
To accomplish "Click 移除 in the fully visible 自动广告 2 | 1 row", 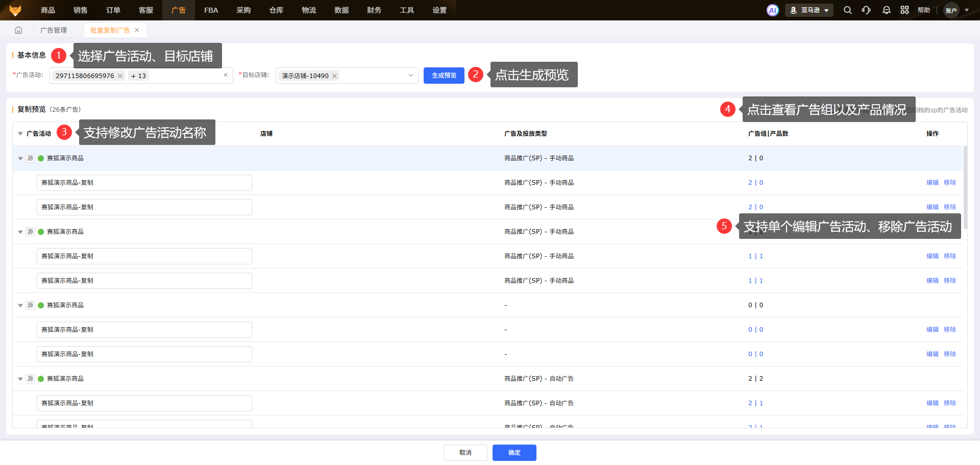I will 950,403.
